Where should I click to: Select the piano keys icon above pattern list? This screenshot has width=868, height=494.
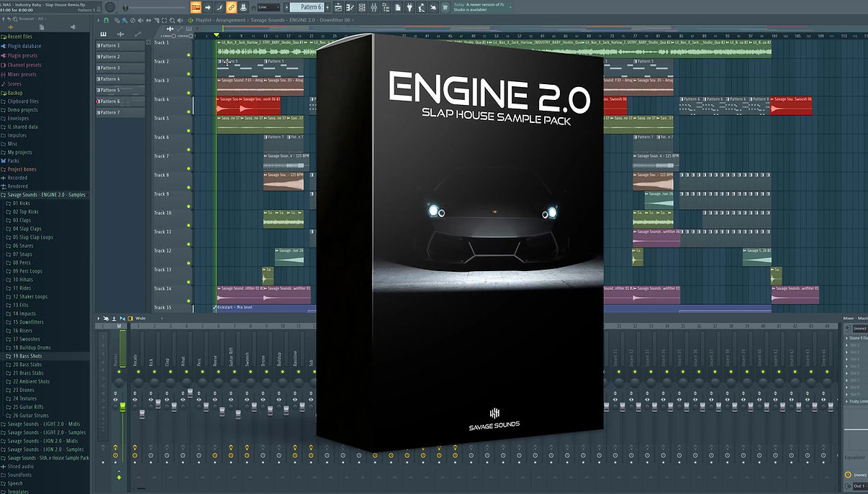point(104,34)
